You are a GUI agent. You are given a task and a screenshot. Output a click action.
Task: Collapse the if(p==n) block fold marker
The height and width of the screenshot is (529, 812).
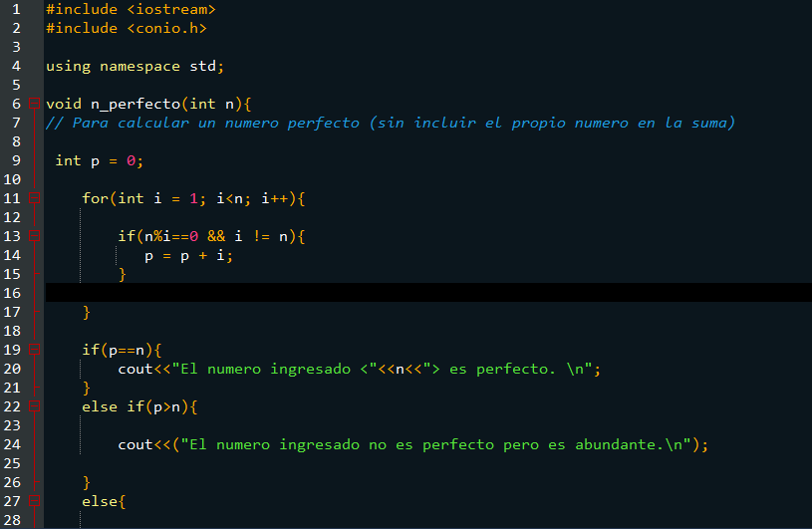point(34,350)
